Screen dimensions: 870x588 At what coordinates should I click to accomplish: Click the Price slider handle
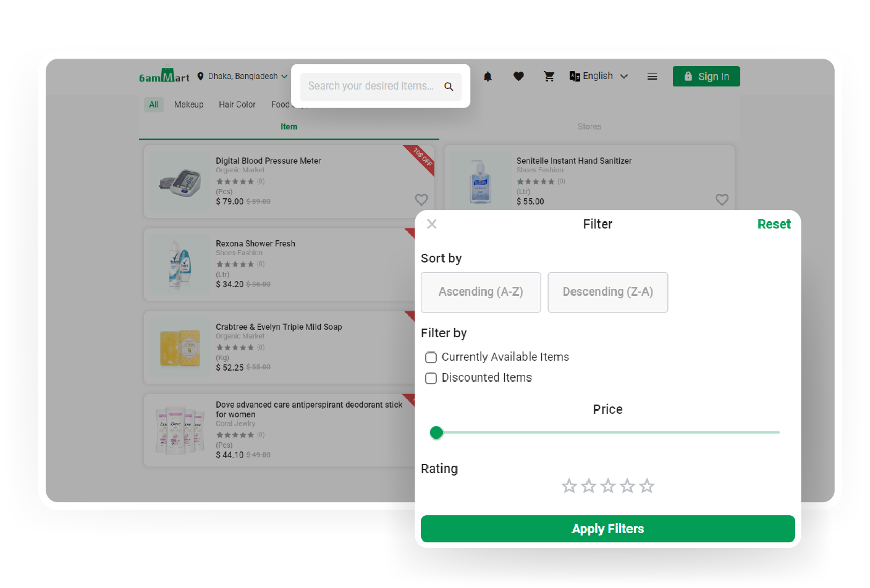(x=436, y=433)
